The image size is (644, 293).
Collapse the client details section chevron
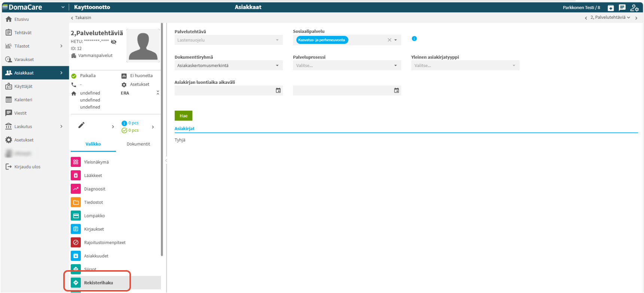[158, 92]
